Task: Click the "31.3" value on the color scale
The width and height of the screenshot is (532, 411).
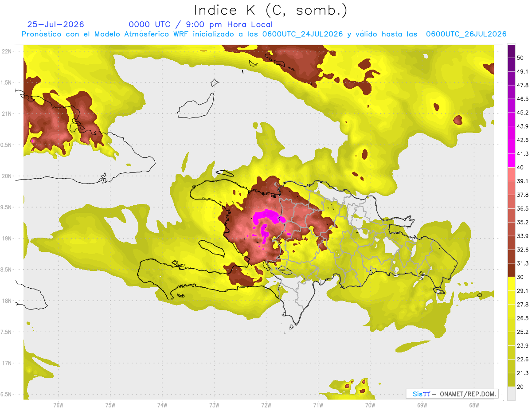Action: [523, 263]
